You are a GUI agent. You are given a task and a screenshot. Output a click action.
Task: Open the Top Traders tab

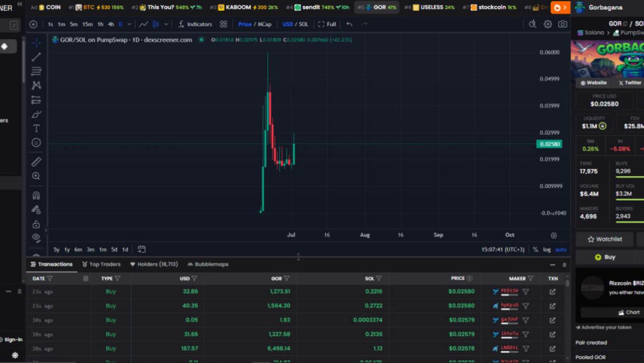[101, 264]
